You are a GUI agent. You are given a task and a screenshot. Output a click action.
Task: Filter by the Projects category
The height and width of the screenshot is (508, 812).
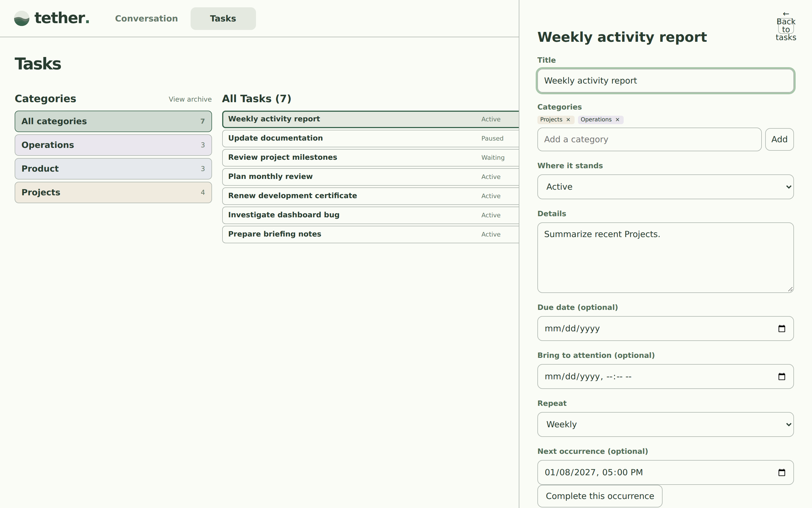[113, 192]
